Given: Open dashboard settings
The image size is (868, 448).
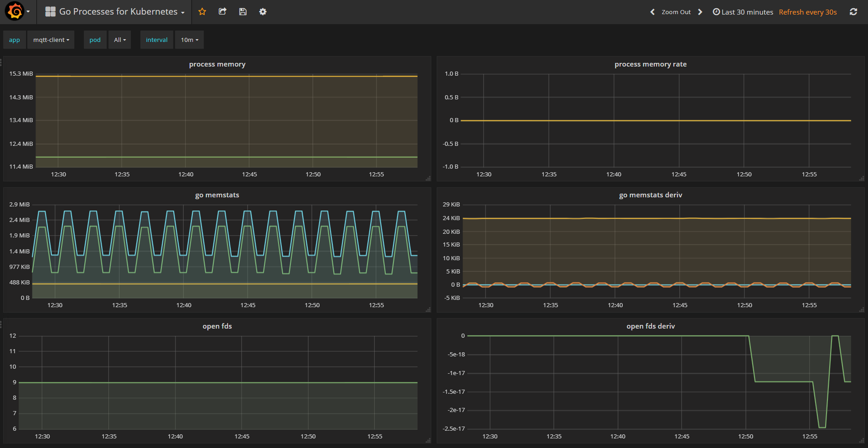Looking at the screenshot, I should point(263,11).
